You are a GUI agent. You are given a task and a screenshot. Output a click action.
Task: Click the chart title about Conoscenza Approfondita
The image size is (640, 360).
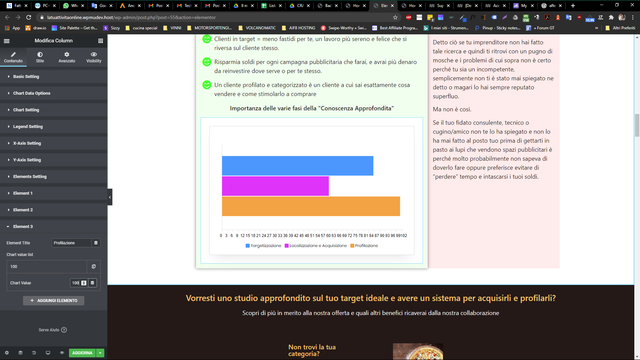point(311,108)
